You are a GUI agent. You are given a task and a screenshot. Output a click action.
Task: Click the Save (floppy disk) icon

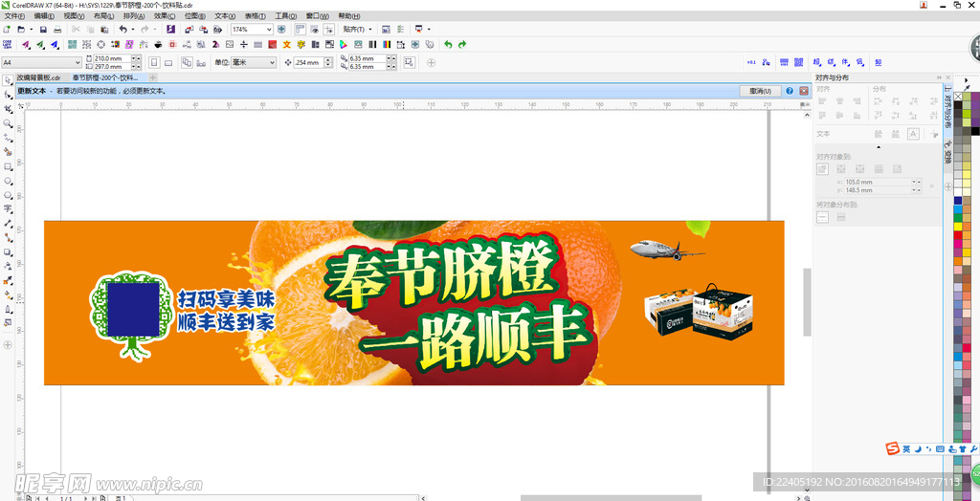tap(43, 30)
